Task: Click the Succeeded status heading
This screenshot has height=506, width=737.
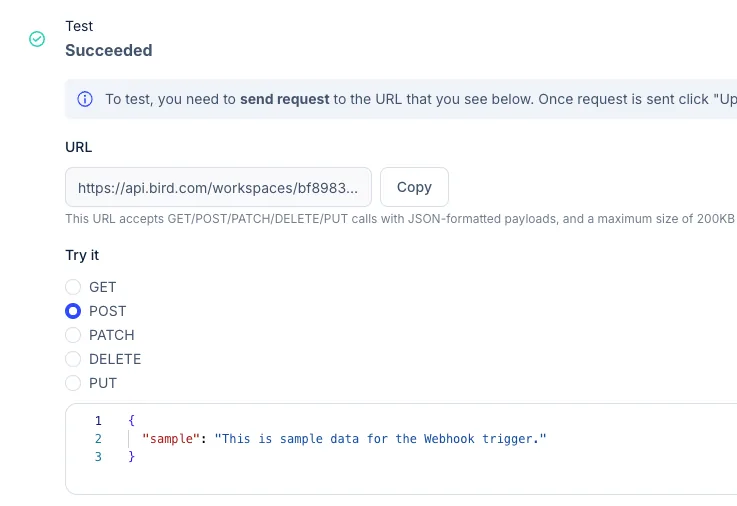Action: click(x=109, y=50)
